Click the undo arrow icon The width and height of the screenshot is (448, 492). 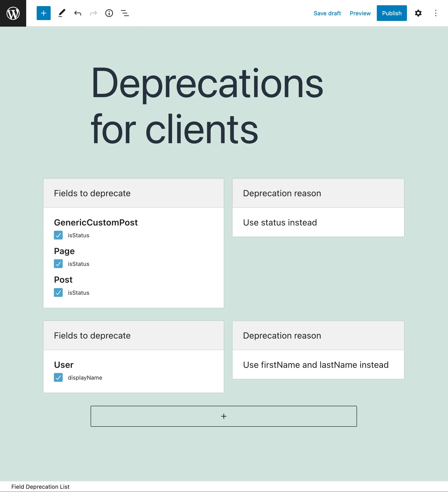point(78,13)
